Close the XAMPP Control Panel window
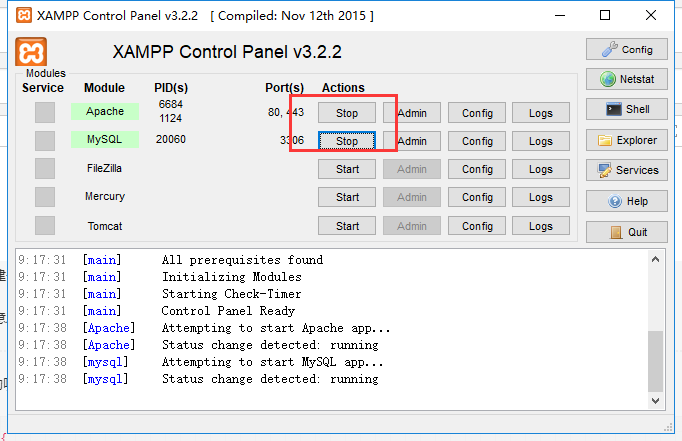The height and width of the screenshot is (441, 682). [x=651, y=16]
